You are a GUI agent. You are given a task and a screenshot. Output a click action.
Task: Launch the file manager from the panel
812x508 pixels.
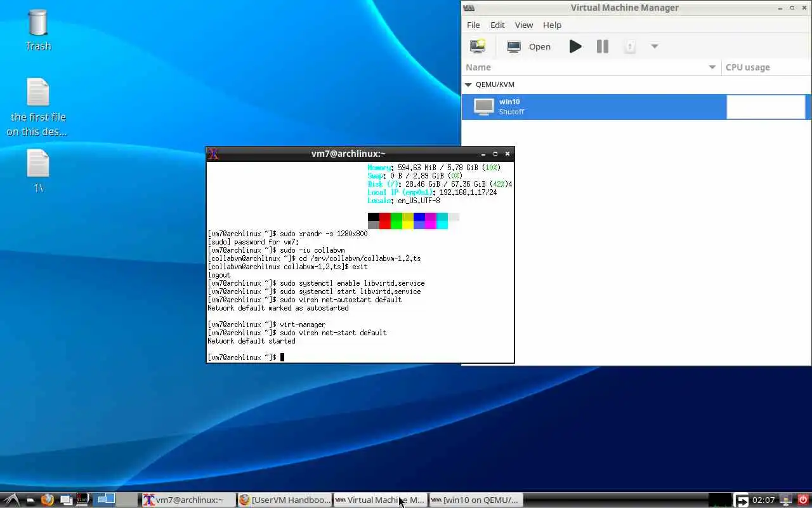(30, 500)
